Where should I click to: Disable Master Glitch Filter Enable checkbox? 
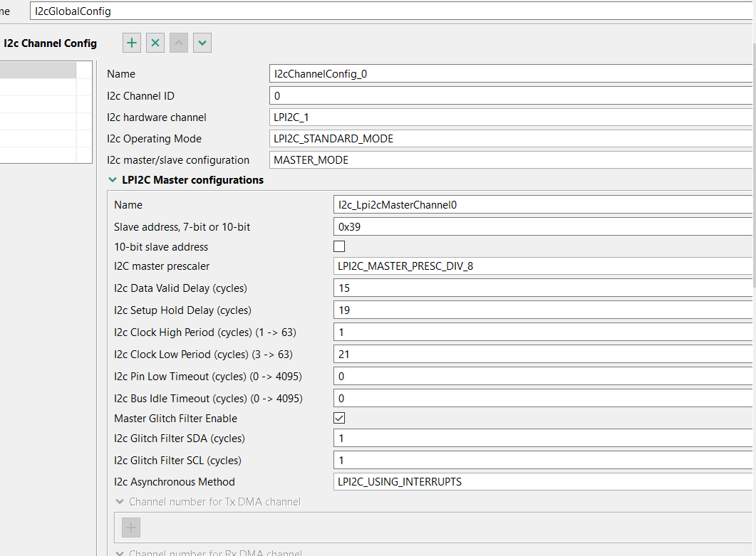[339, 418]
